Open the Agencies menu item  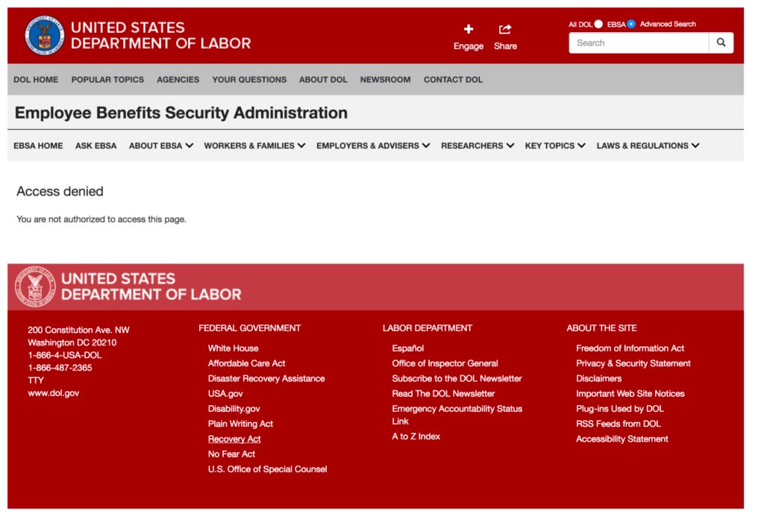[178, 79]
